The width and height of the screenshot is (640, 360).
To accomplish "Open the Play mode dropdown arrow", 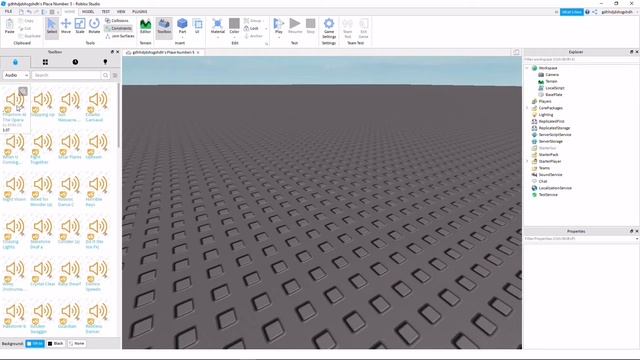I will pyautogui.click(x=279, y=37).
